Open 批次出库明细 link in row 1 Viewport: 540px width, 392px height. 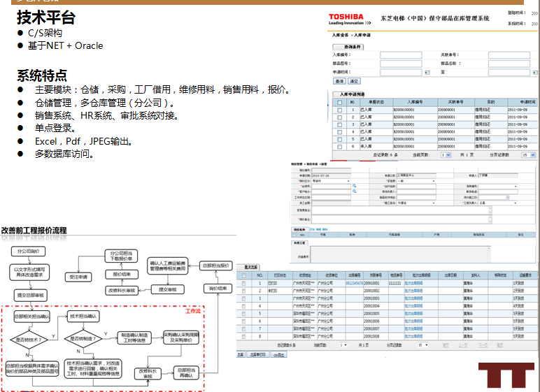pyautogui.click(x=413, y=283)
